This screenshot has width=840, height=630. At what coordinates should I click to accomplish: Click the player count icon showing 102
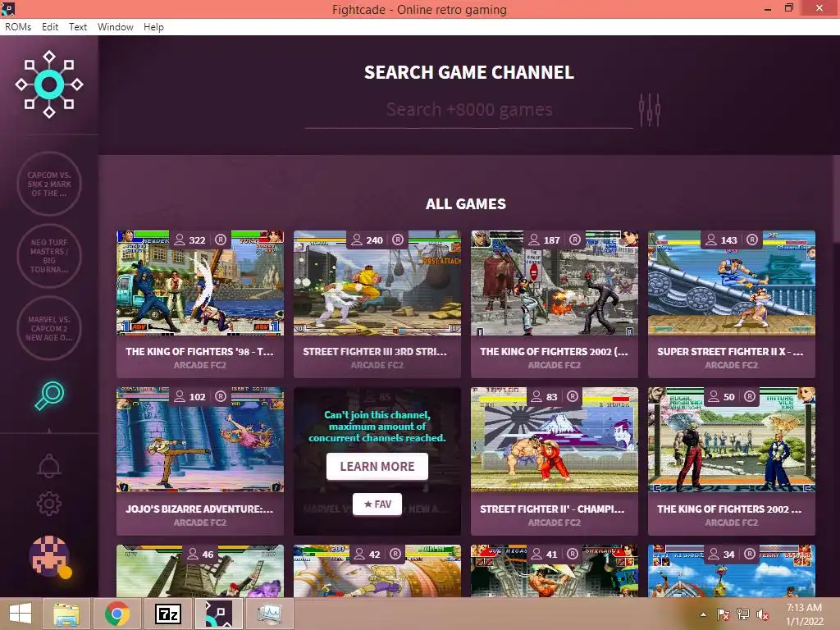(180, 396)
